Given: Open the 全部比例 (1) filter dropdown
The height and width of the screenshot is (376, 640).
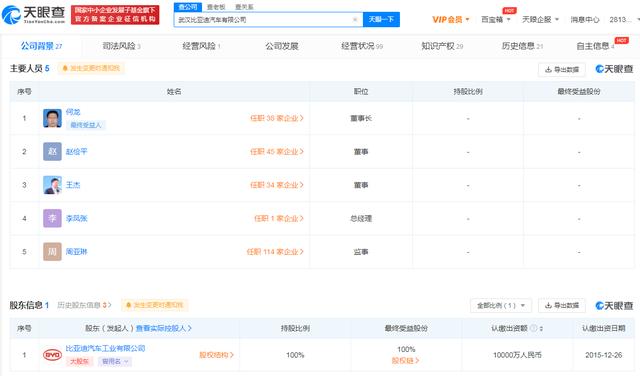Looking at the screenshot, I should [x=501, y=305].
